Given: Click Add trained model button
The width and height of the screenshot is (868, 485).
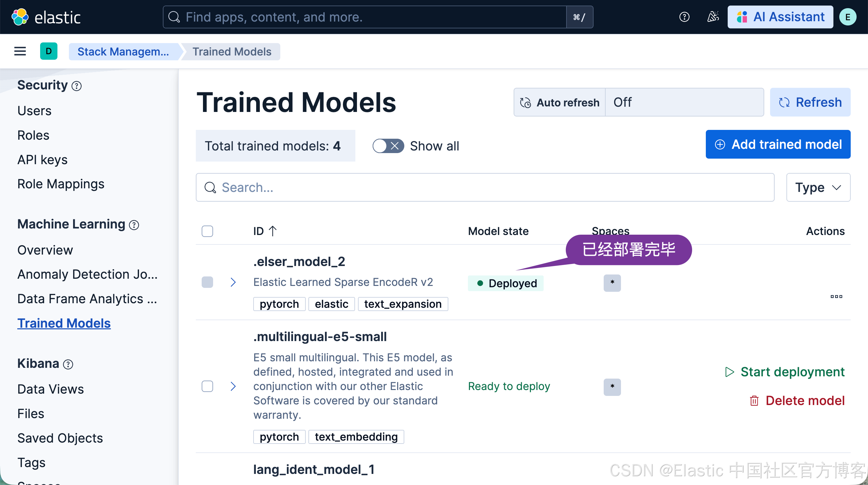Looking at the screenshot, I should [x=778, y=144].
